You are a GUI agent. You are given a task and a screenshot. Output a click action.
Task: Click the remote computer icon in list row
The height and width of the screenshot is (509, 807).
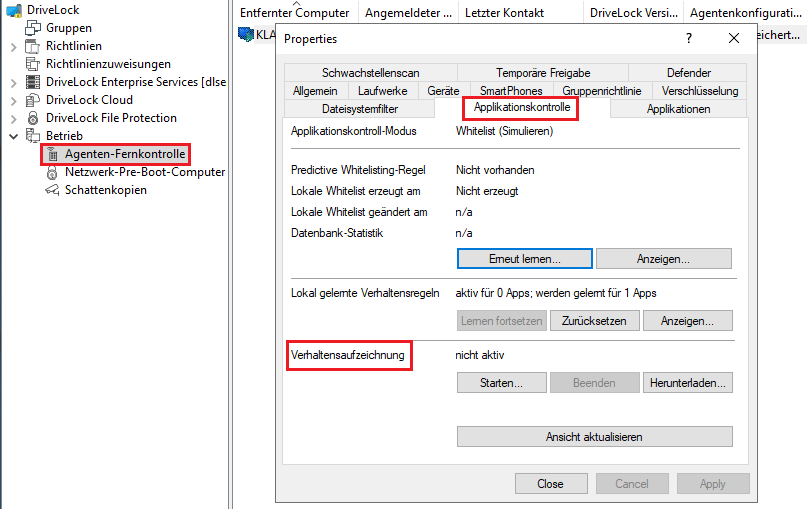coord(245,34)
